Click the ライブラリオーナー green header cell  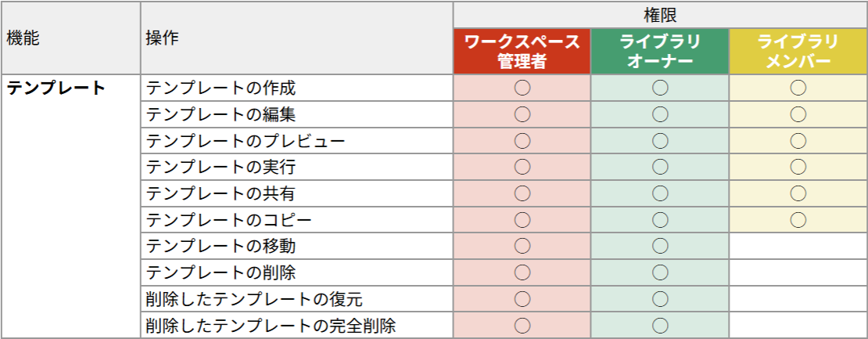pyautogui.click(x=660, y=52)
